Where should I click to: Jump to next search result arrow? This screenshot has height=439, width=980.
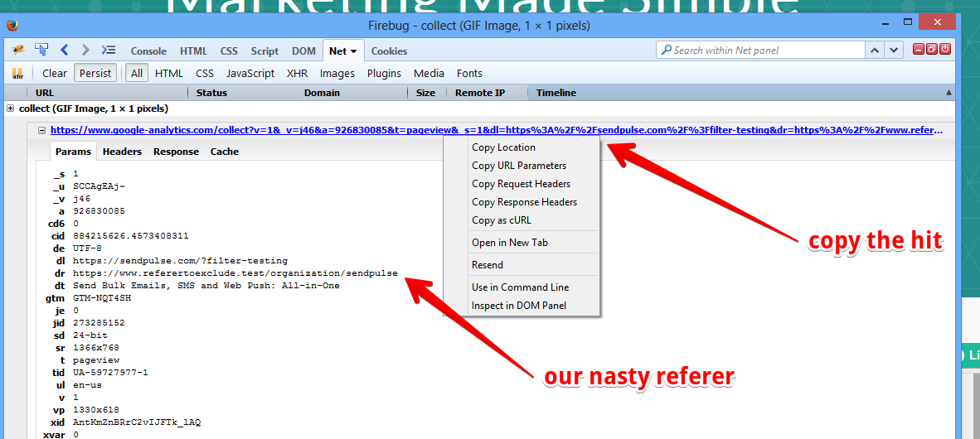pyautogui.click(x=895, y=50)
